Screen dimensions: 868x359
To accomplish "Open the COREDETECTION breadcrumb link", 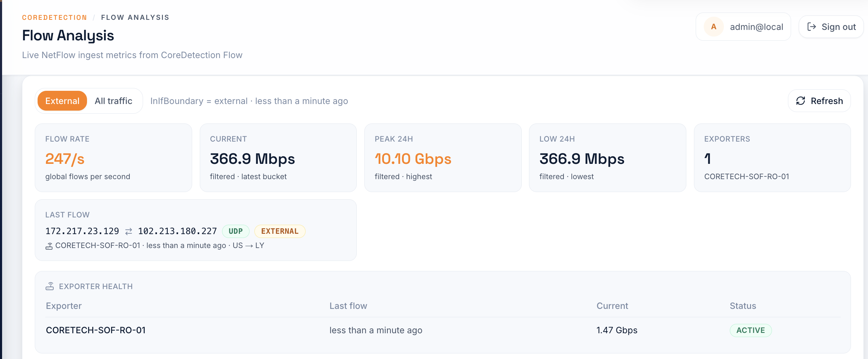I will [54, 17].
